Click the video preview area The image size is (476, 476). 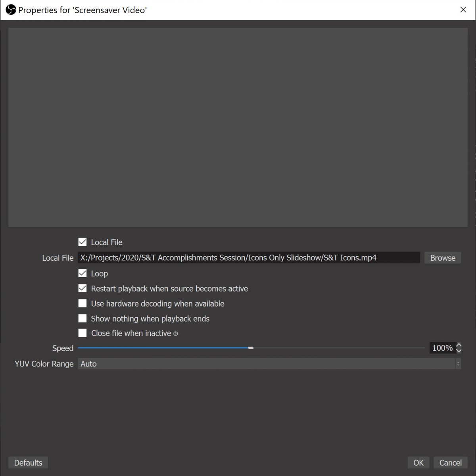coord(238,127)
